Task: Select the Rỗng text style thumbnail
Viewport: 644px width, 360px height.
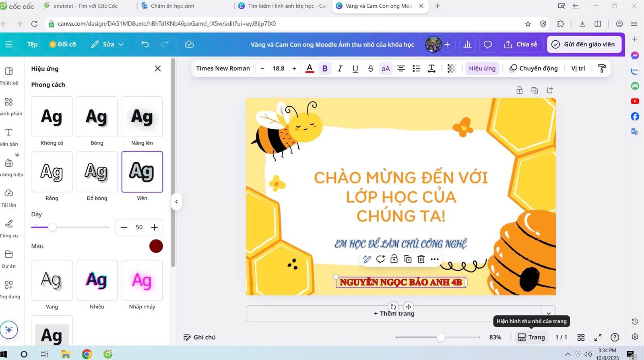Action: click(x=52, y=172)
